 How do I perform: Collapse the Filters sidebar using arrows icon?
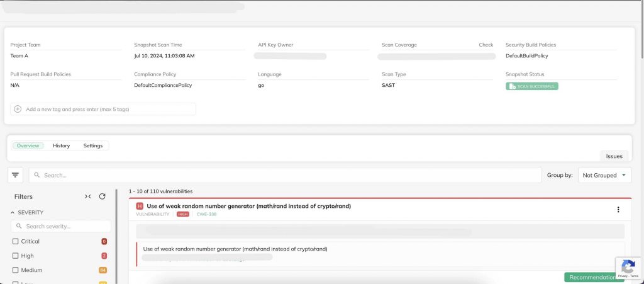pos(88,196)
